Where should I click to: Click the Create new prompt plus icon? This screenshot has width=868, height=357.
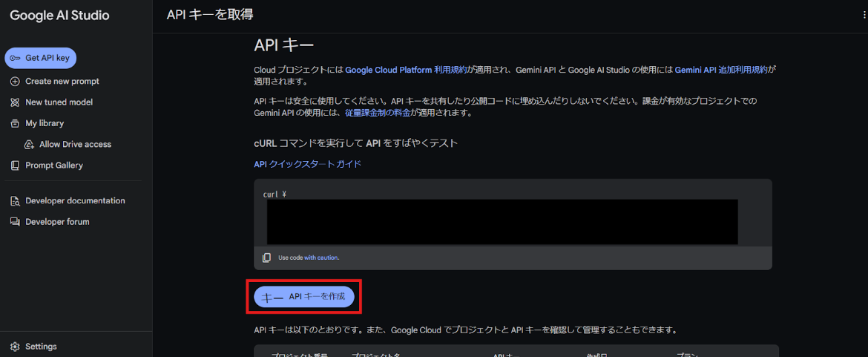point(15,82)
